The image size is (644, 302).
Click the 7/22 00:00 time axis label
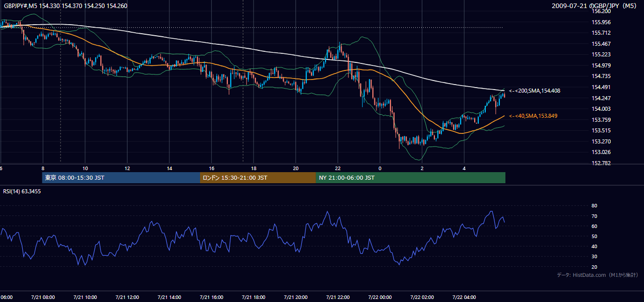point(380,297)
